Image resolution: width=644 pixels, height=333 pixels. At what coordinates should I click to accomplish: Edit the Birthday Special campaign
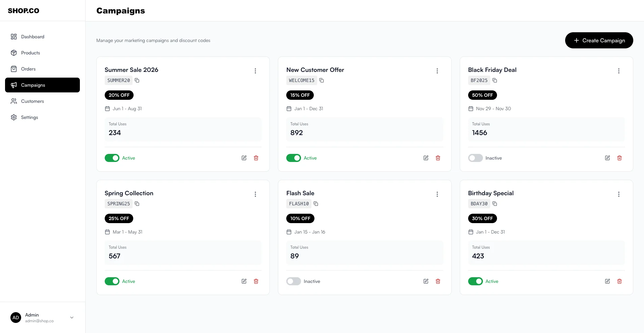607,281
